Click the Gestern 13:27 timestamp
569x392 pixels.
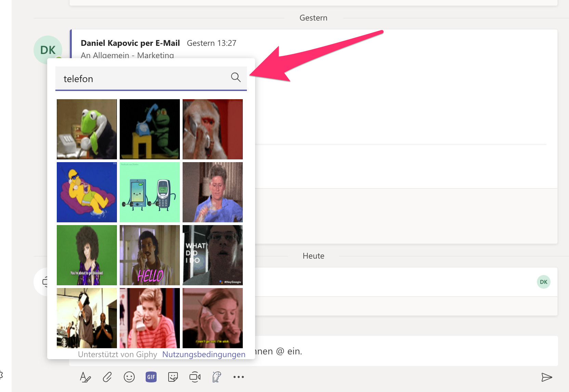coord(212,43)
